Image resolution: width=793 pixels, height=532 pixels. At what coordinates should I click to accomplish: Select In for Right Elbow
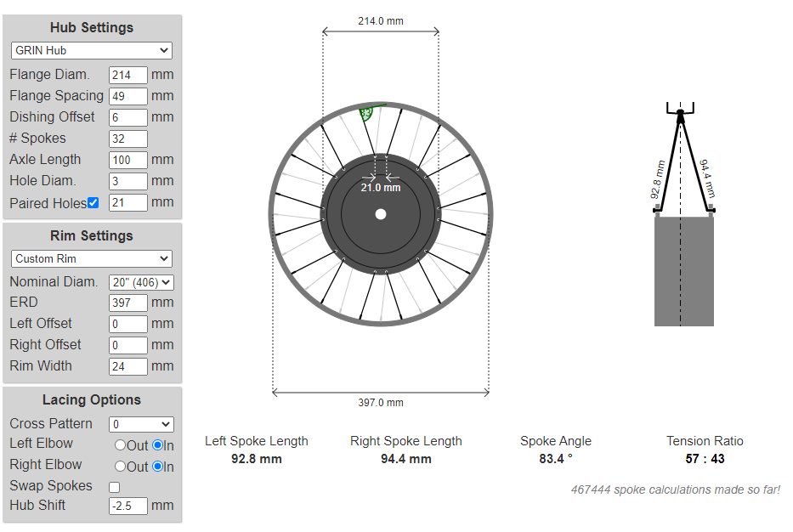(x=157, y=467)
